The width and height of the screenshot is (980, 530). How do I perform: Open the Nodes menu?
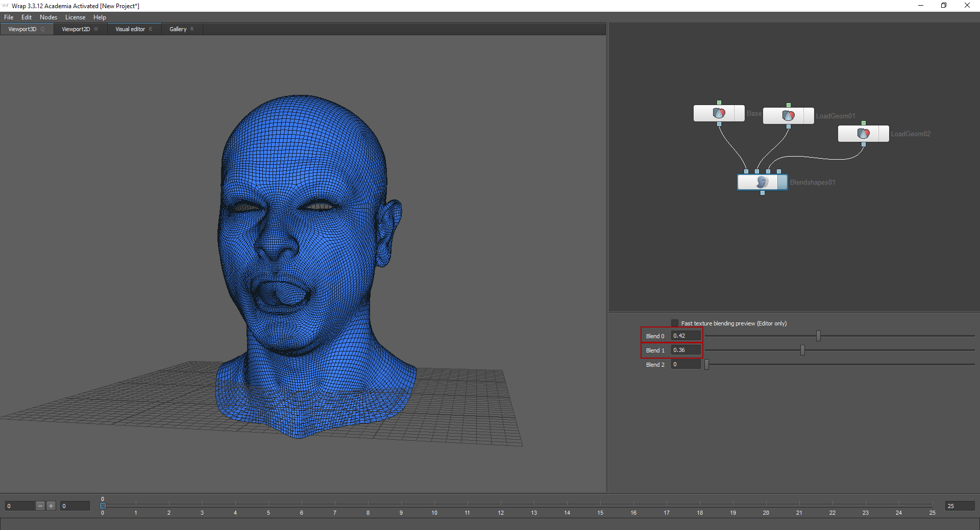point(48,17)
